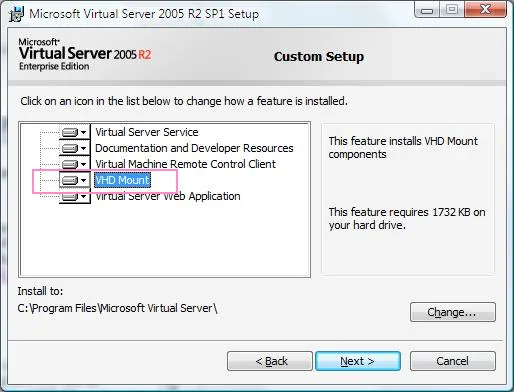This screenshot has height=392, width=514.
Task: Click the Virtual Server Service drive icon
Action: coord(70,132)
